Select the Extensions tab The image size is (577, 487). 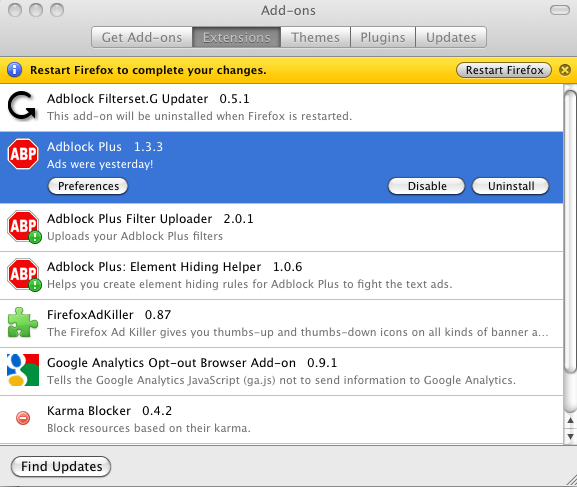click(237, 37)
